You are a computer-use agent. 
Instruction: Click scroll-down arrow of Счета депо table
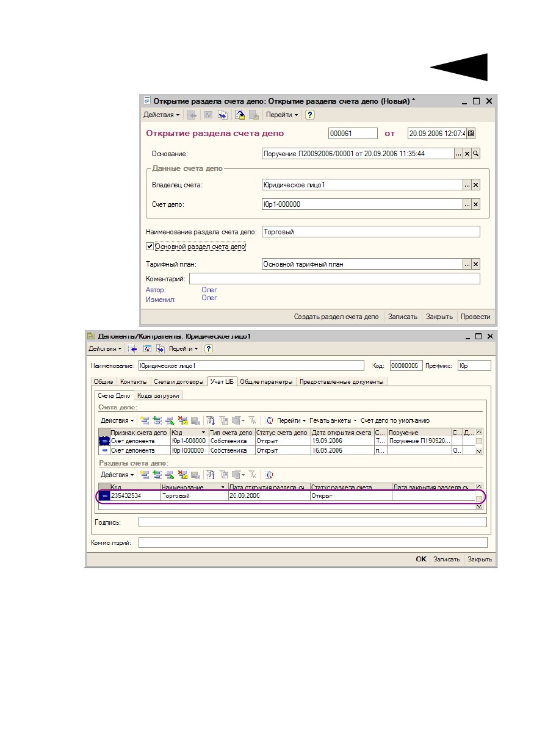pos(479,450)
